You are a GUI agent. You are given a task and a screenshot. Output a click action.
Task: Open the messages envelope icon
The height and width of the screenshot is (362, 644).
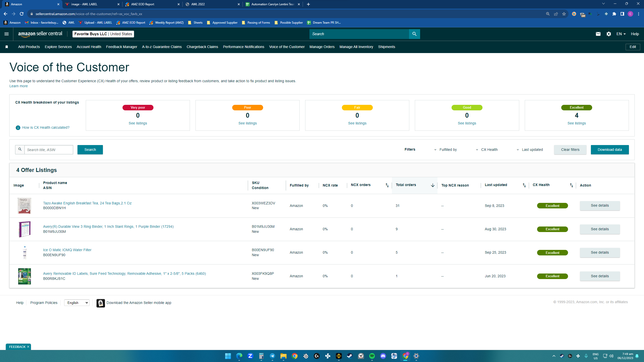[598, 34]
